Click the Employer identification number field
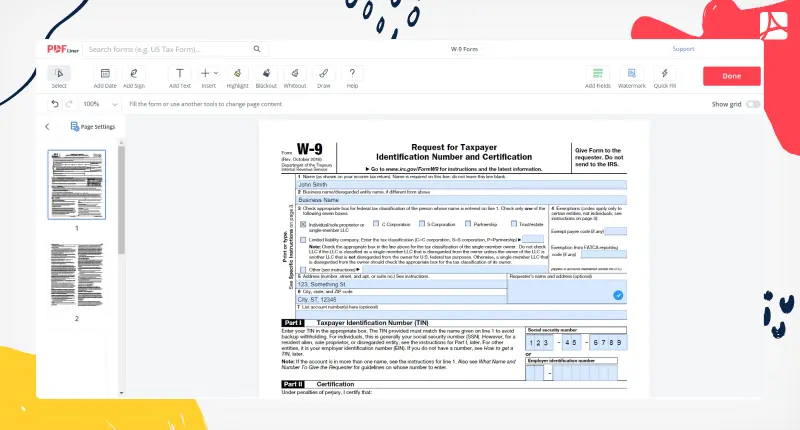This screenshot has height=430, width=800. (x=571, y=373)
